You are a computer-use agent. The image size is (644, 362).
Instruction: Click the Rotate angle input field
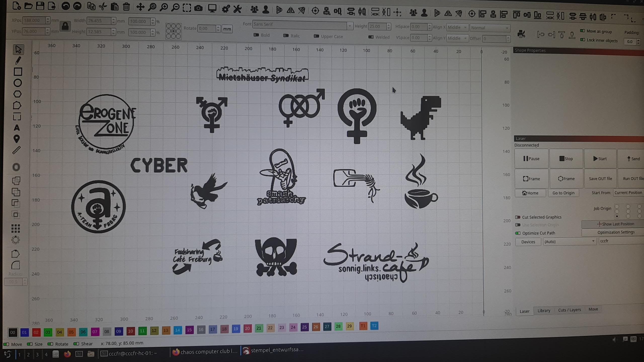coord(207,28)
